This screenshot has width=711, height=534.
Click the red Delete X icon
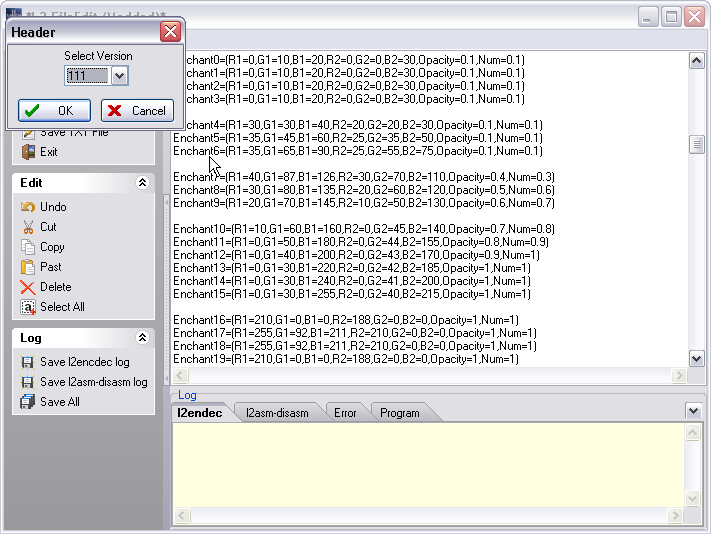point(28,287)
